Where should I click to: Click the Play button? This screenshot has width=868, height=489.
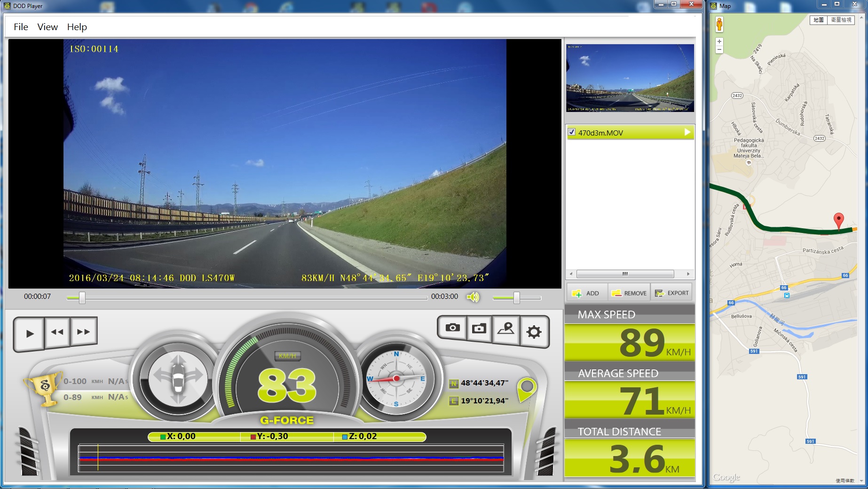click(x=30, y=333)
